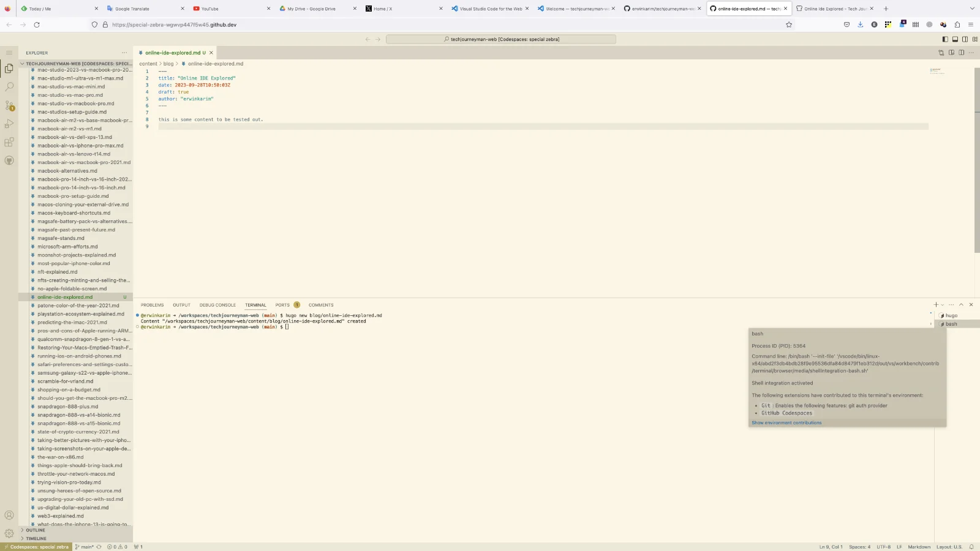
Task: List all browser tabs dropdown
Action: (x=971, y=9)
